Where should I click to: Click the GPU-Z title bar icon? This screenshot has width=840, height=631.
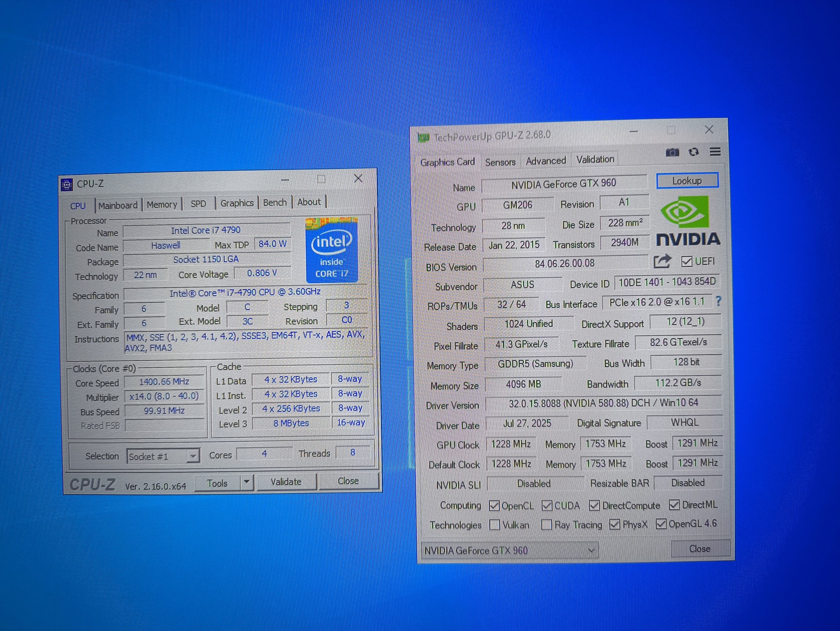(424, 137)
